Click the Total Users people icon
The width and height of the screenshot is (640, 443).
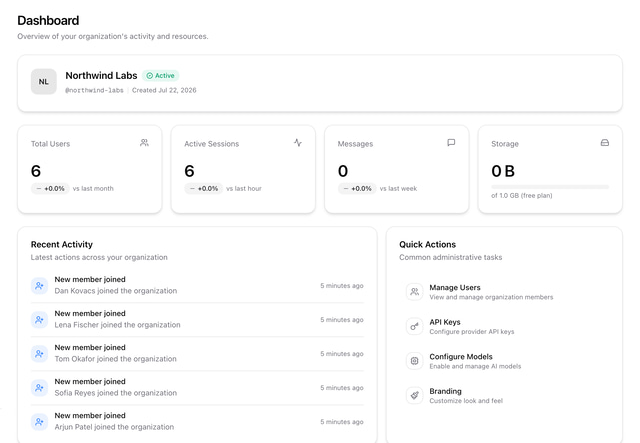[x=144, y=142]
